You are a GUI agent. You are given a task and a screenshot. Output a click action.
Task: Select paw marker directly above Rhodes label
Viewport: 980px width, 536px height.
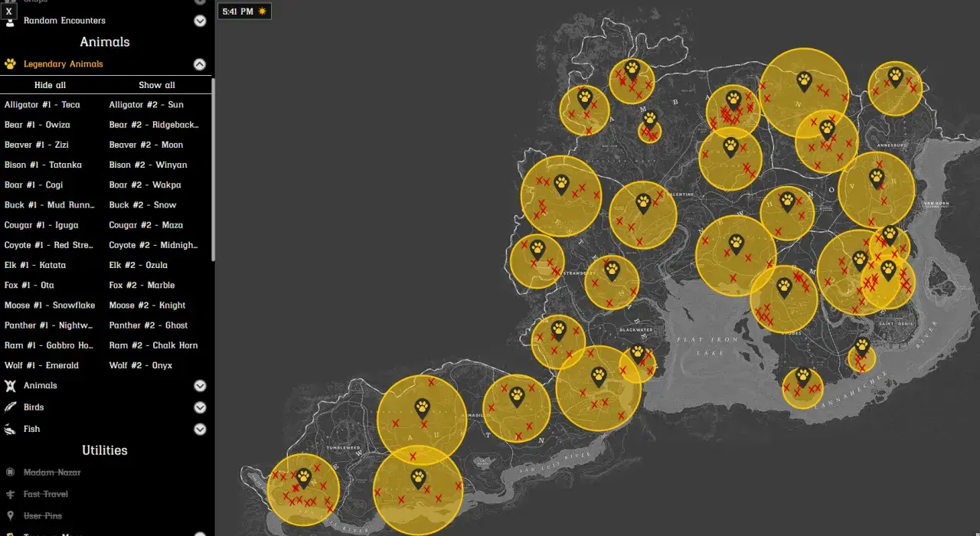(x=784, y=288)
